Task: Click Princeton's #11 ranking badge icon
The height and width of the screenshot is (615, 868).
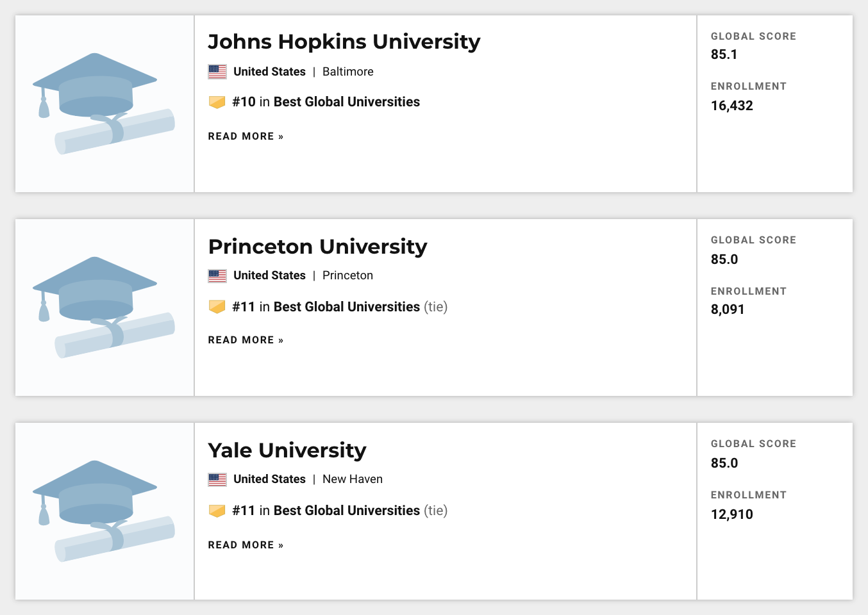Action: [x=217, y=307]
